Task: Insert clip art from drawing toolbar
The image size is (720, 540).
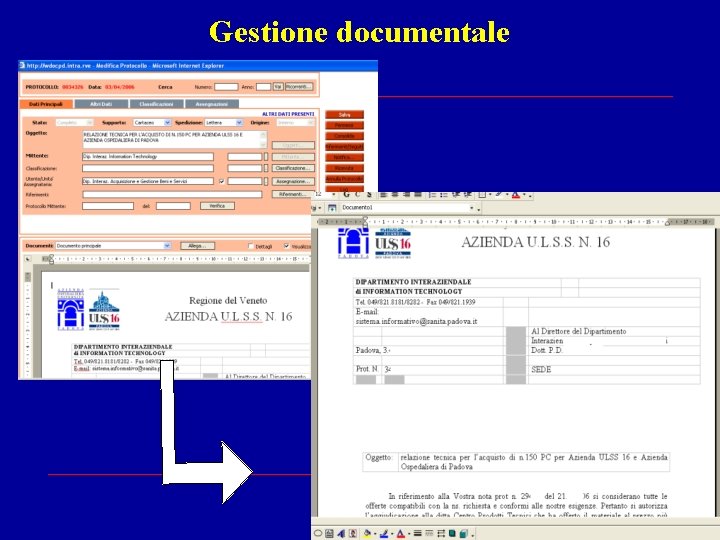Action: click(x=353, y=533)
